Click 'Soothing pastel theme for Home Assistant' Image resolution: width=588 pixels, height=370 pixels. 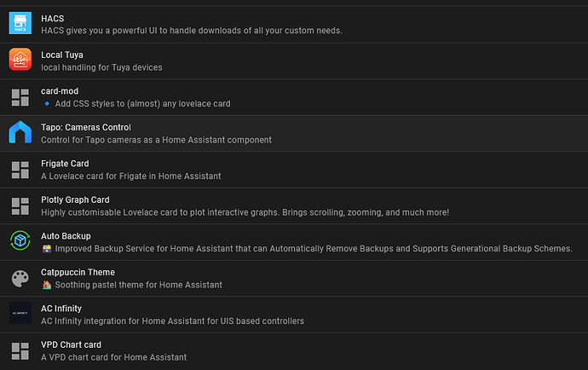click(x=138, y=285)
